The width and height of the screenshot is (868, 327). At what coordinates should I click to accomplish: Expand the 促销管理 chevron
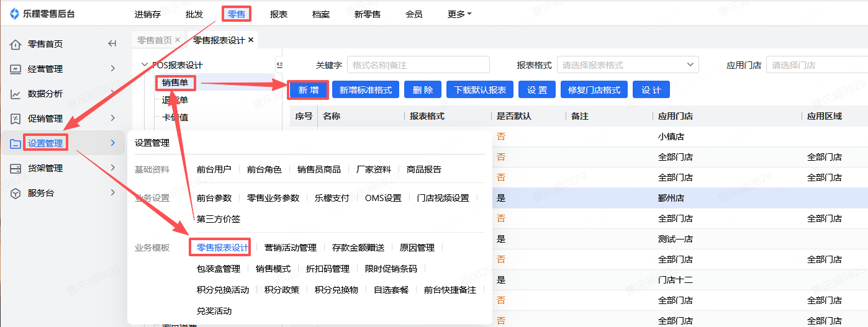point(112,119)
